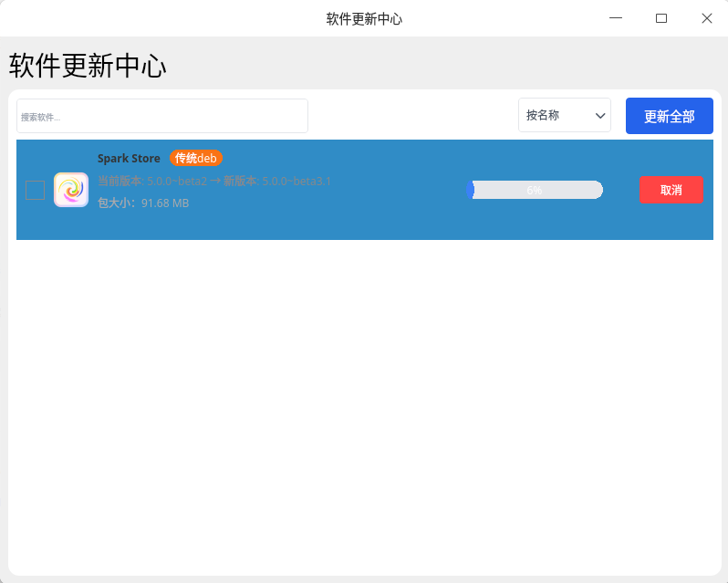Click the 包大小 91.68 MB label
728x583 pixels.
pyautogui.click(x=143, y=203)
